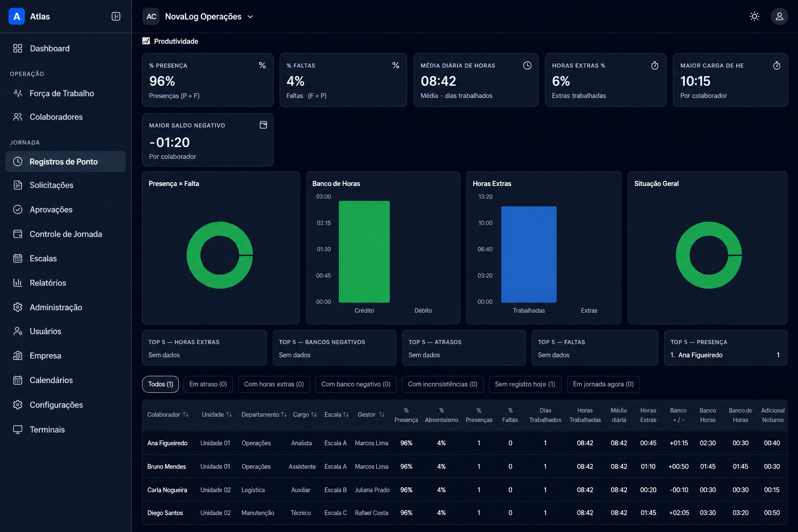Sort table by Departamento column
798x532 pixels.
(264, 415)
